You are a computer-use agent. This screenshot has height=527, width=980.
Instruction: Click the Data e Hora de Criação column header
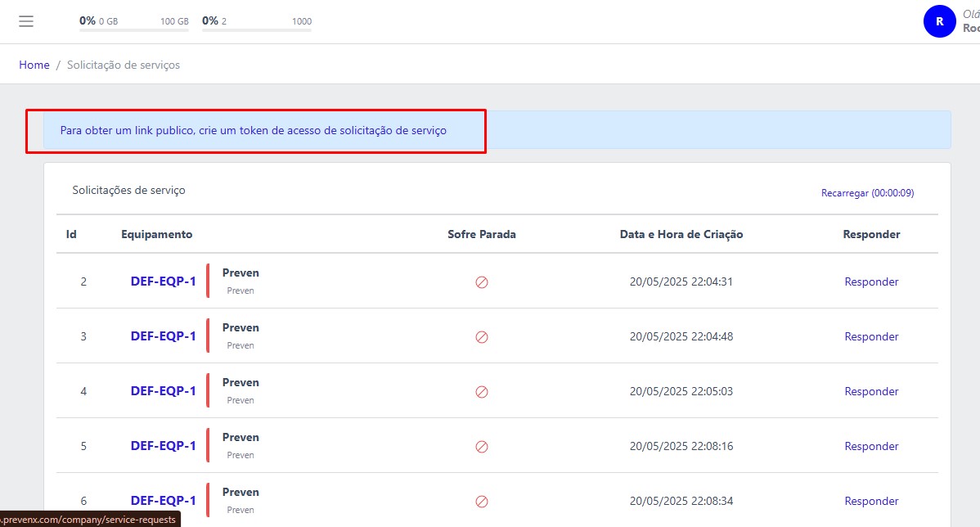(681, 234)
